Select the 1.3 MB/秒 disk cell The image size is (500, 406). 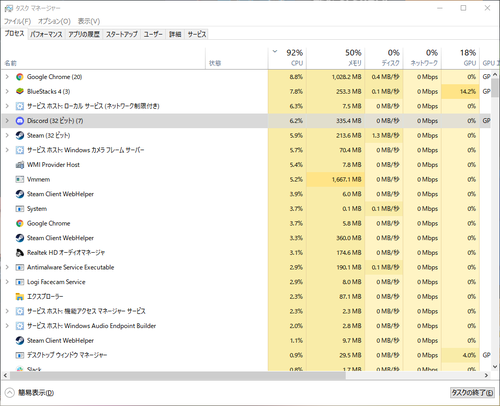[384, 136]
